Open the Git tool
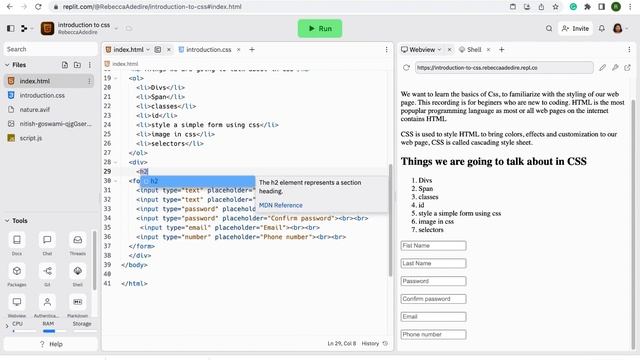Viewport: 640px width, 360px height. [47, 271]
